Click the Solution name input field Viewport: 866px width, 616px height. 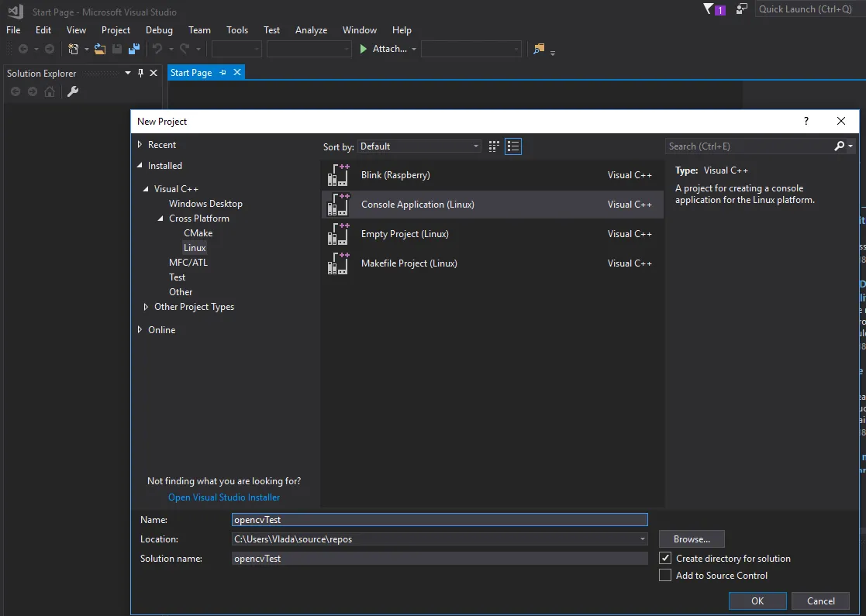coord(440,559)
